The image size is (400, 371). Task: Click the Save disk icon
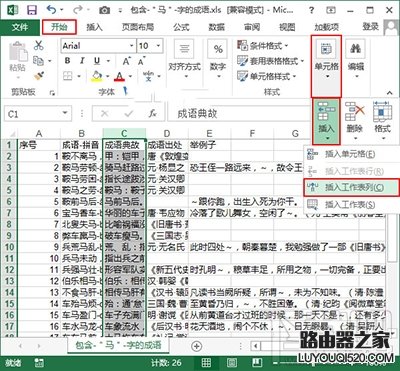[x=32, y=10]
